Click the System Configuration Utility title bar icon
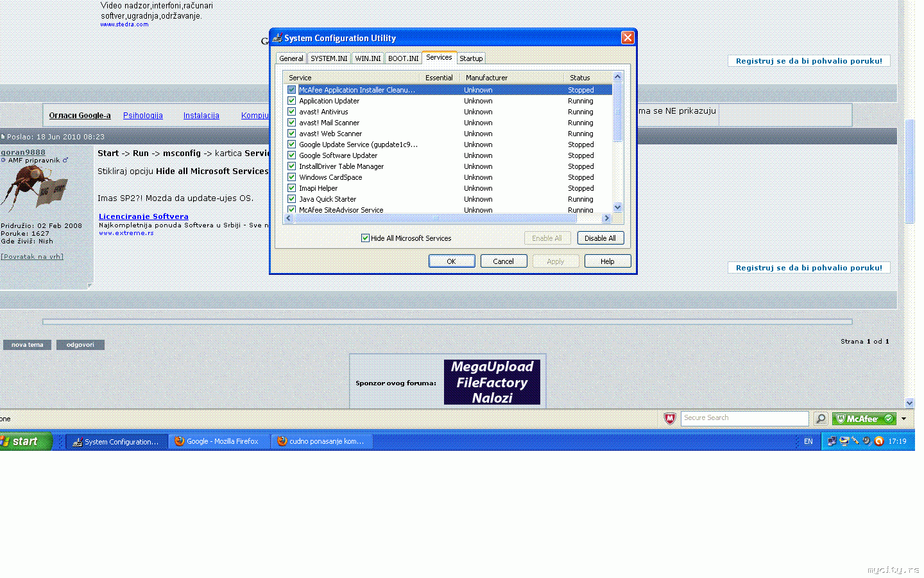 click(x=277, y=38)
